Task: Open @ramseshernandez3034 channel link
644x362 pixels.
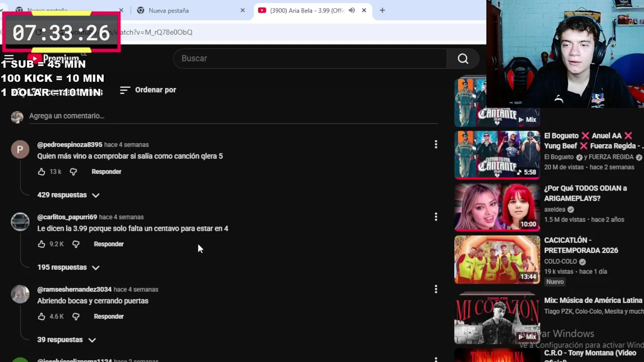Action: pos(74,290)
